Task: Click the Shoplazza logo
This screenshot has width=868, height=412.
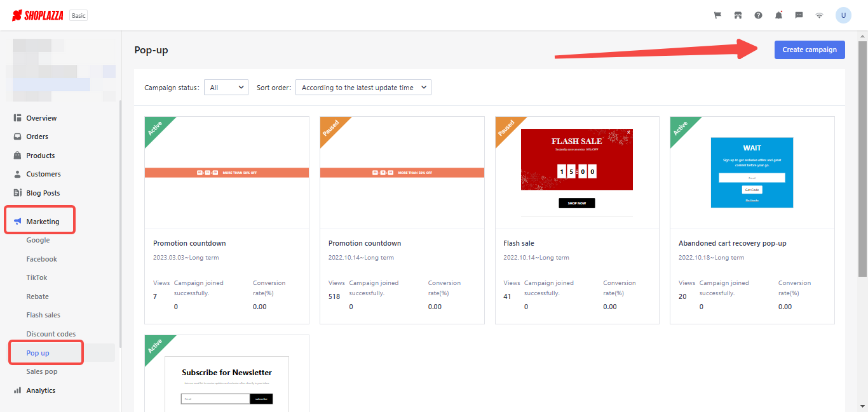Action: [37, 15]
